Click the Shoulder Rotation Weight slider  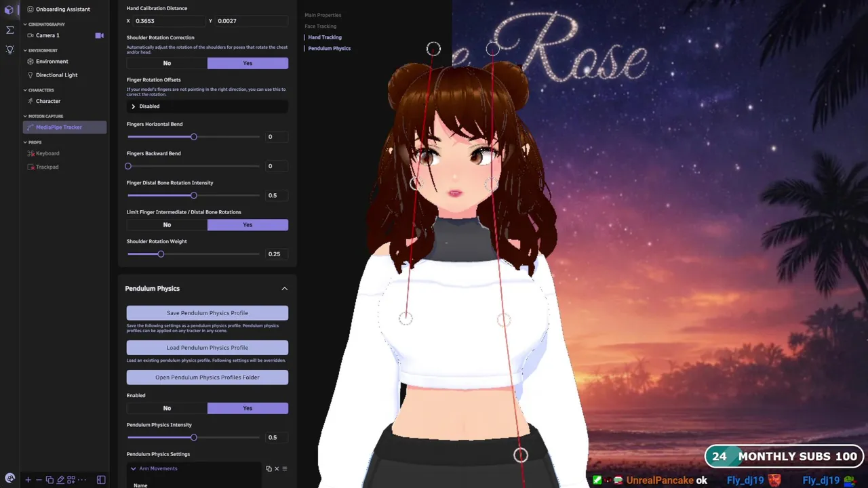coord(193,254)
